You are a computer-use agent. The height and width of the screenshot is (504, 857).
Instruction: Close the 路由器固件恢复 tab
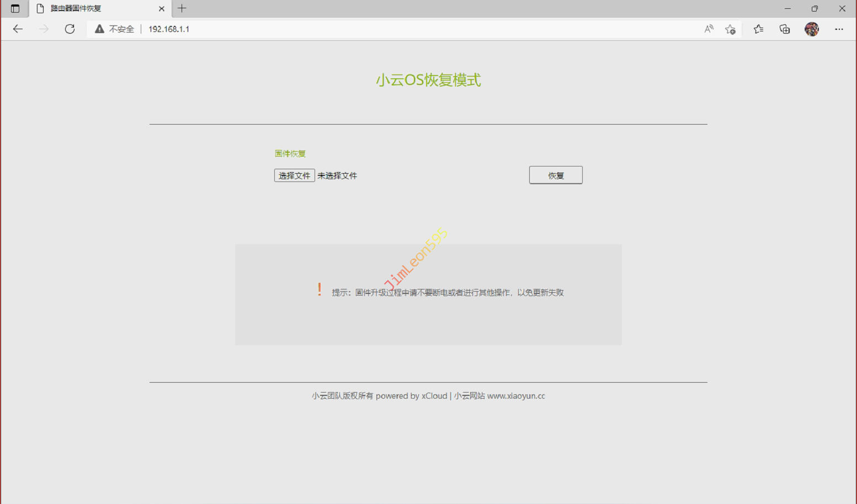click(x=161, y=9)
